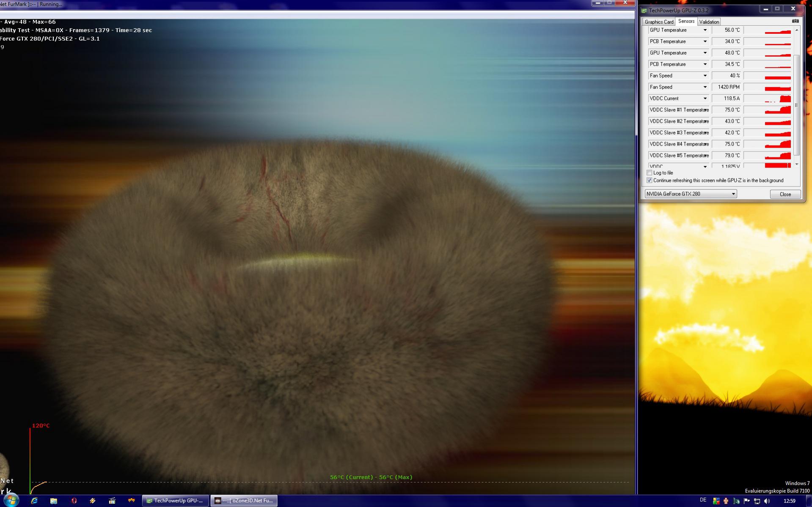Screen dimensions: 812x507
Task: Open Windows Explorer folder icon in taskbar
Action: pos(54,501)
